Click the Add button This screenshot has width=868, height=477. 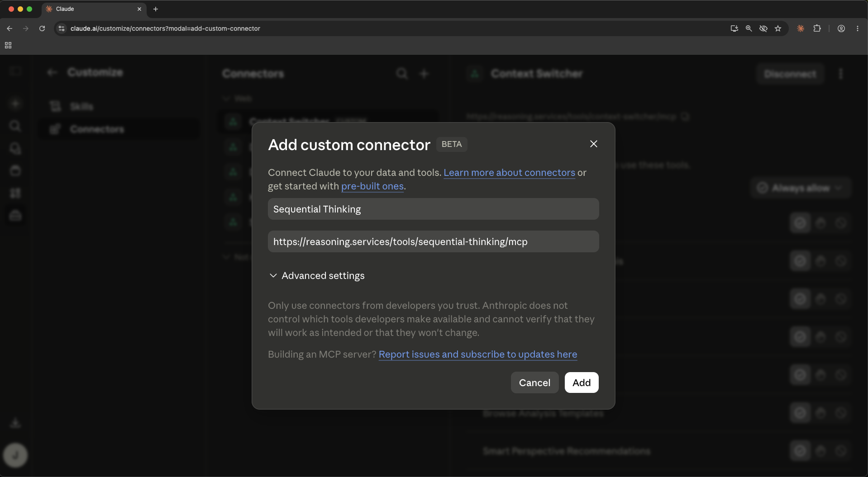pos(581,383)
